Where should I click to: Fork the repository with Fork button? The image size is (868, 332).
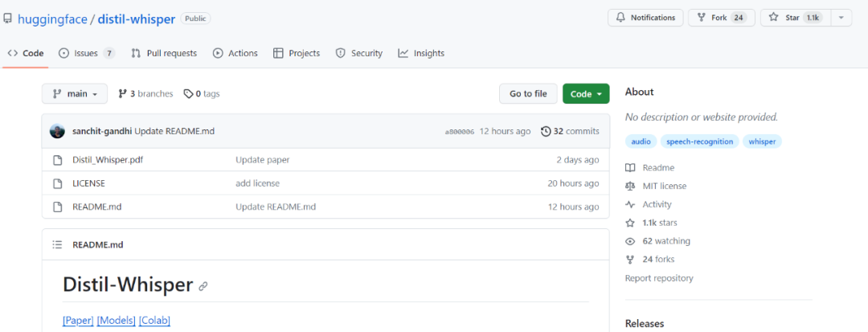pyautogui.click(x=719, y=18)
